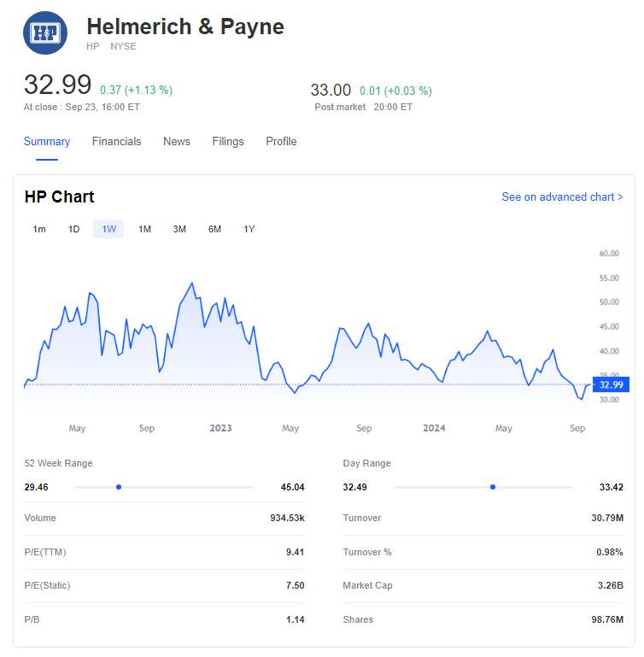644x657 pixels.
Task: Click the Day Range slider dot
Action: click(493, 487)
